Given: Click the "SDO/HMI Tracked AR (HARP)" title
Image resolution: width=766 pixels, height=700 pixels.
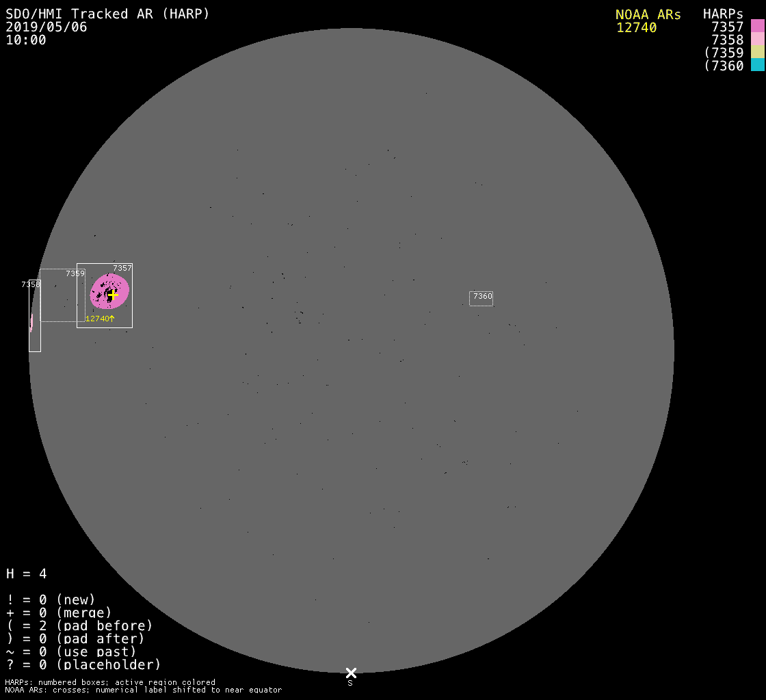Looking at the screenshot, I should coord(107,14).
